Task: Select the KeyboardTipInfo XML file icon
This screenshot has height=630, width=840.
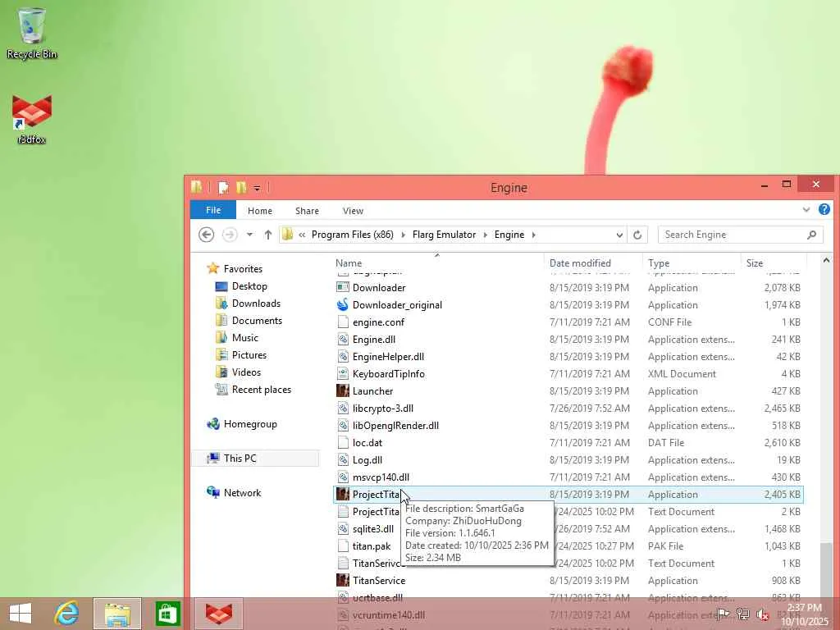Action: [x=343, y=374]
